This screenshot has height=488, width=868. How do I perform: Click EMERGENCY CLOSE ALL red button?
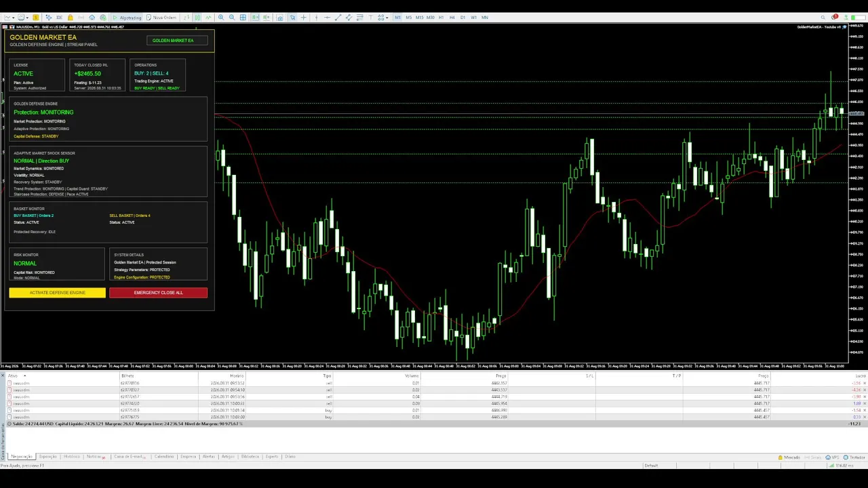click(158, 293)
